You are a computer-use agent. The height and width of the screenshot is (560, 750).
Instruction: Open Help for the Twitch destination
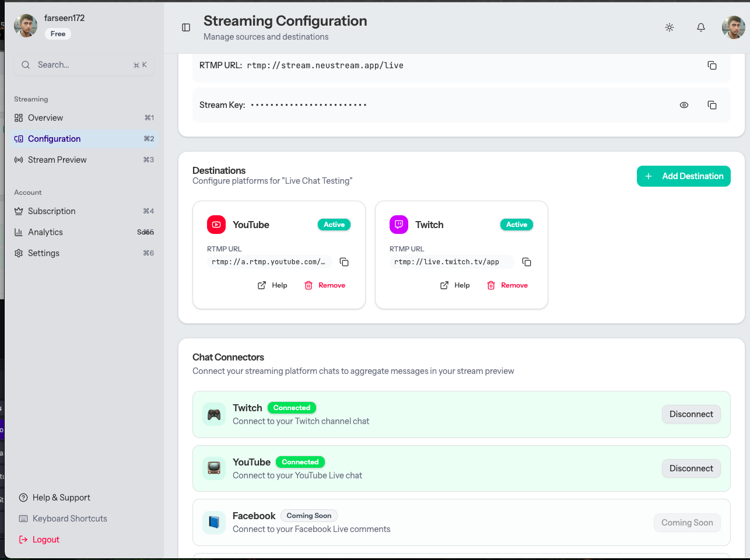[455, 285]
